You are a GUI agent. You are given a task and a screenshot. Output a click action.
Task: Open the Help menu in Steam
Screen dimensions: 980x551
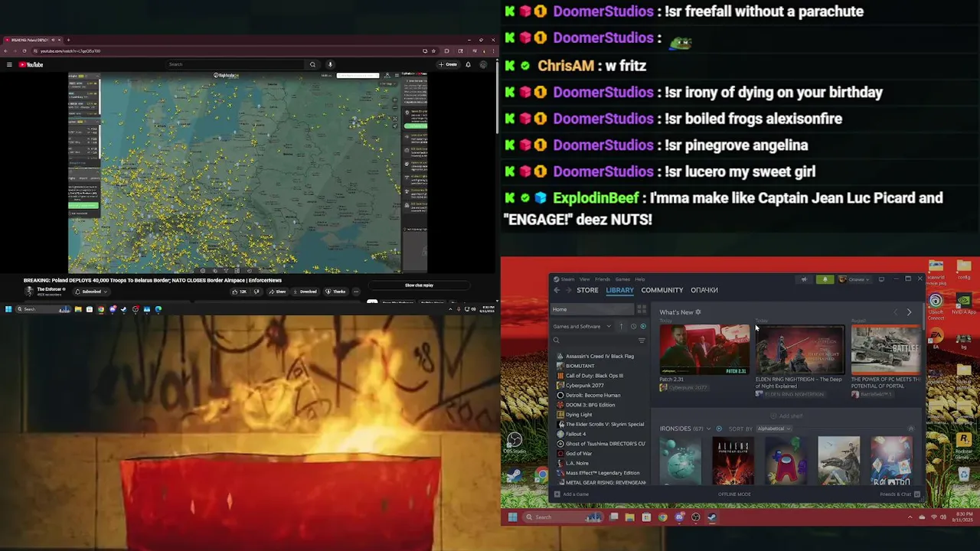click(x=640, y=279)
